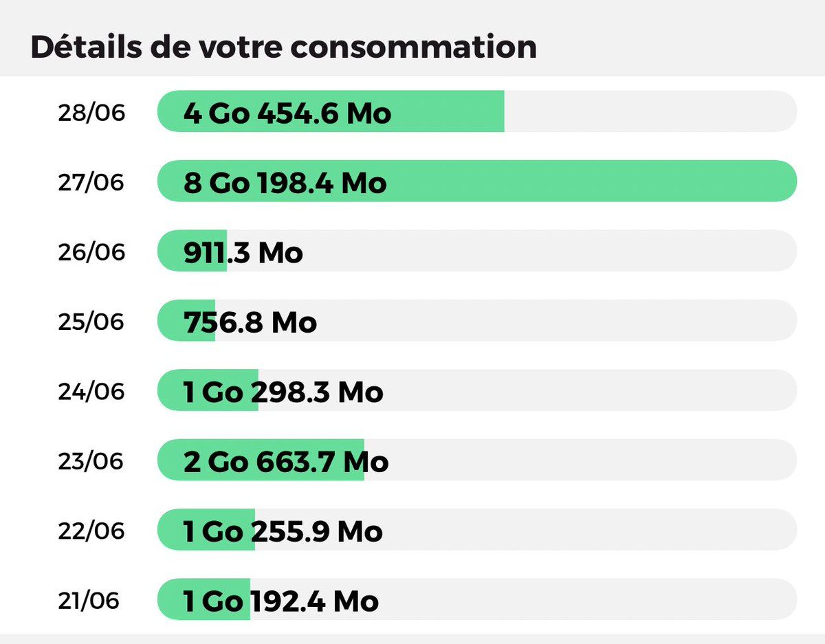Select the 26/06 date label
Screen dimensions: 825x644
coord(91,252)
